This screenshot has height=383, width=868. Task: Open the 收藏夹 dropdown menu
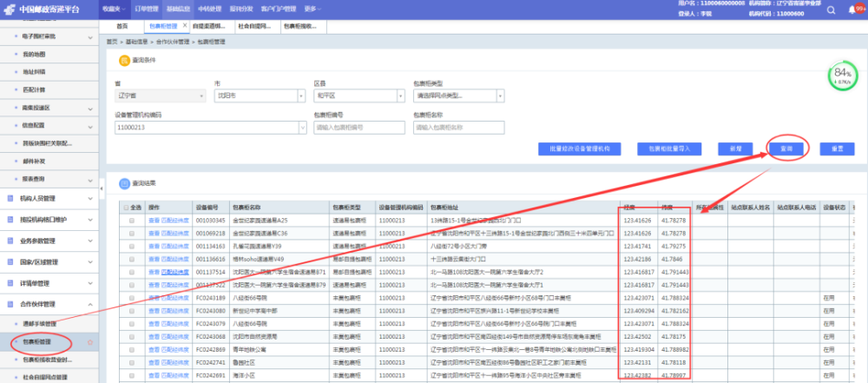coord(115,10)
